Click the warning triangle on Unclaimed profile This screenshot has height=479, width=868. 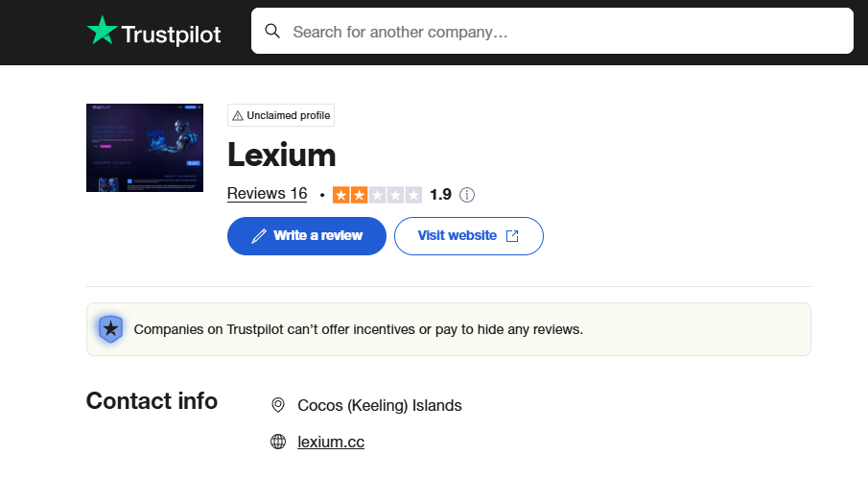click(x=238, y=116)
